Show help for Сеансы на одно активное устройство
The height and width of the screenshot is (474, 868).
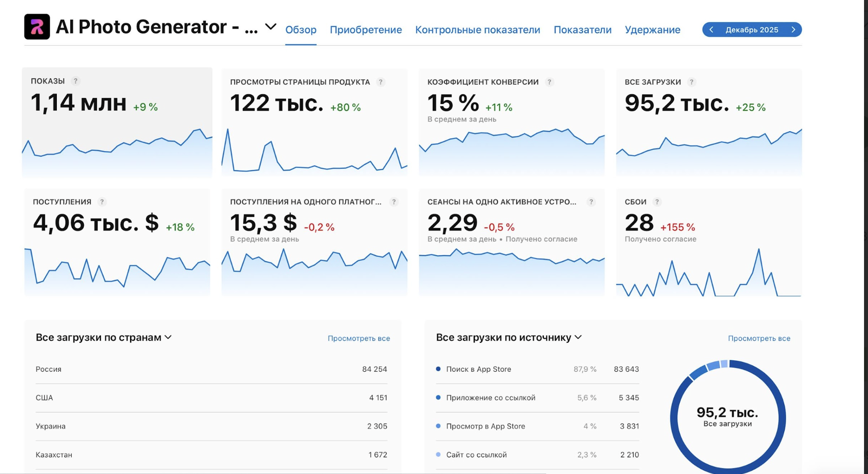591,202
